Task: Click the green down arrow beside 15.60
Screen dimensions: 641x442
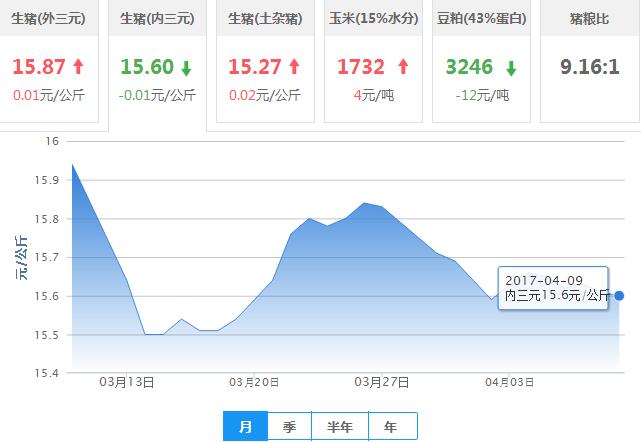Action: [186, 68]
